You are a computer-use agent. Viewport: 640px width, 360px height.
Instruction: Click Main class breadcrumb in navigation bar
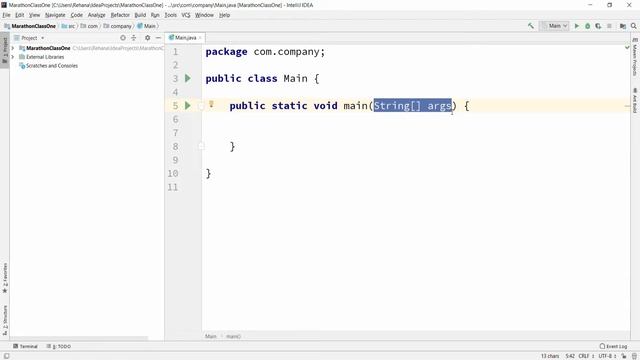pos(147,26)
